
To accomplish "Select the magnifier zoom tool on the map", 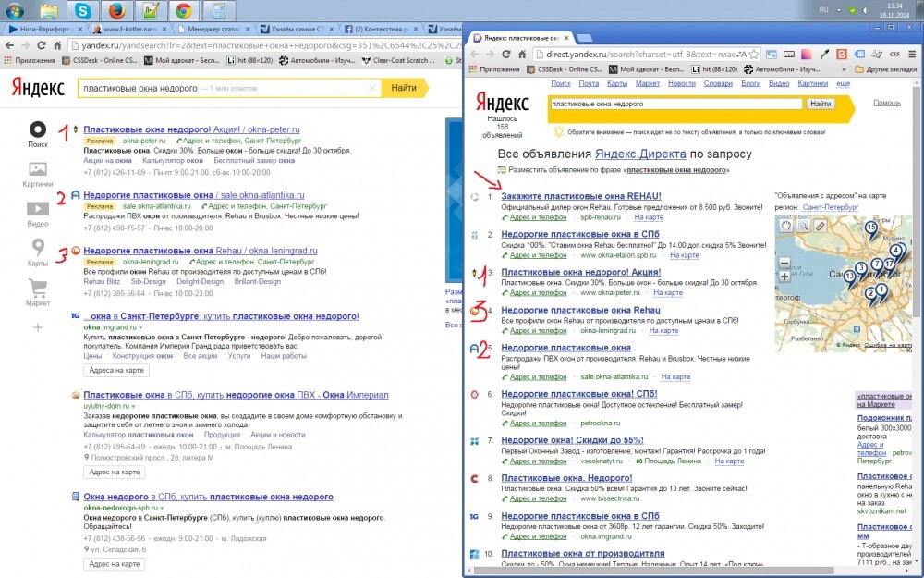I will (x=803, y=226).
